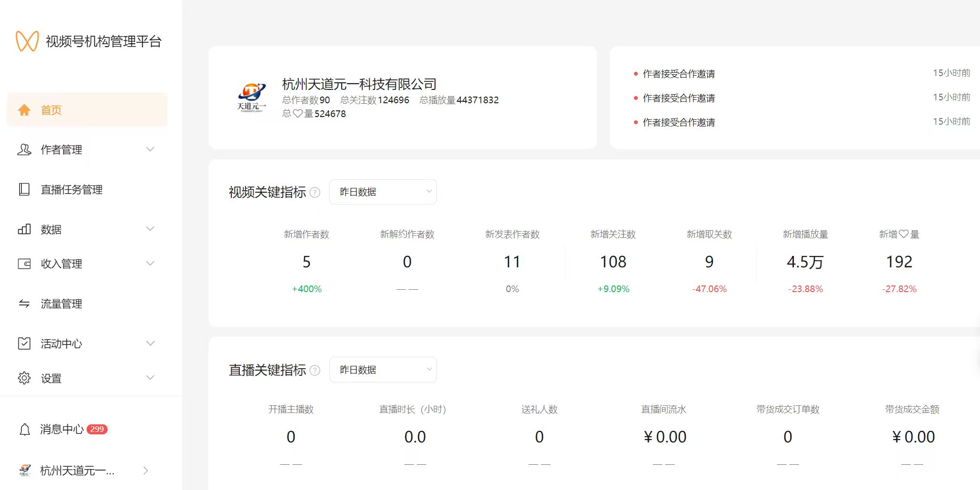The image size is (980, 490).
Task: Click the 送礼人数 metric label
Action: (539, 409)
